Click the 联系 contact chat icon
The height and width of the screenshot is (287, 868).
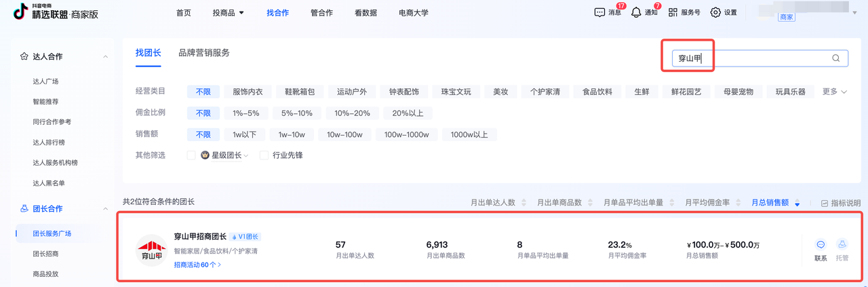point(821,244)
